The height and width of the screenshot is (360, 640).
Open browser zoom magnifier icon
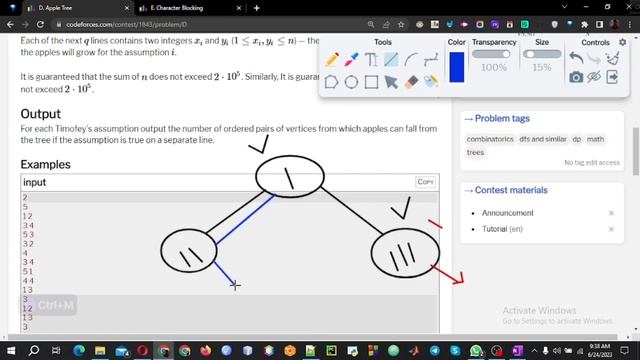point(371,24)
